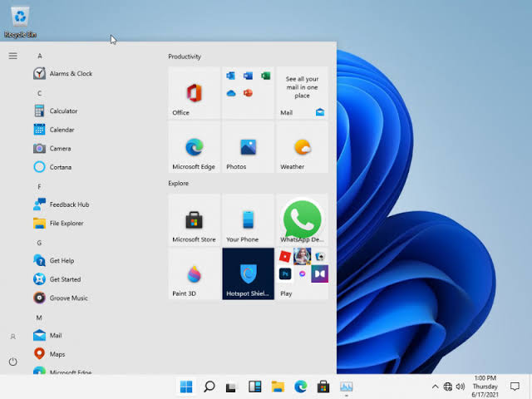This screenshot has height=399, width=532.
Task: Click the Explore group heading
Action: pyautogui.click(x=179, y=183)
